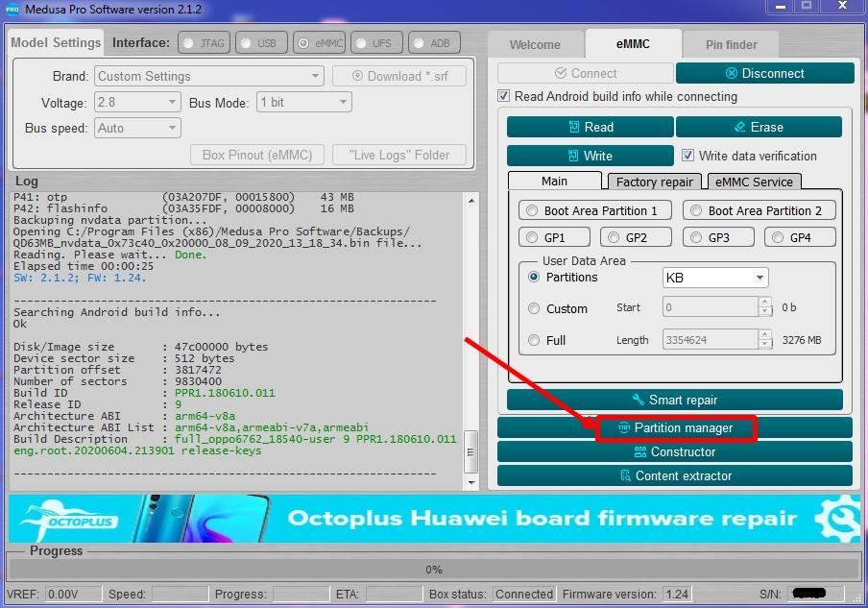
Task: Click the Read button with chip icon
Action: click(590, 127)
